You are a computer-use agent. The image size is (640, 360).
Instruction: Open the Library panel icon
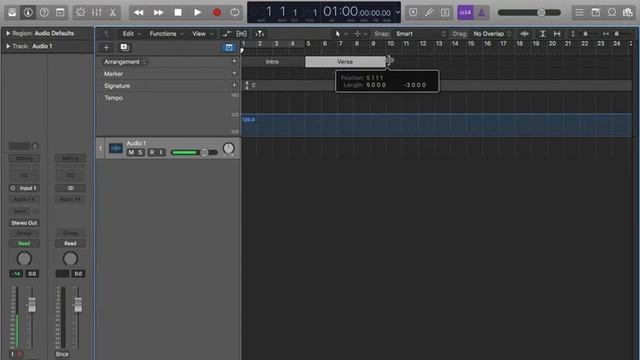[x=12, y=12]
